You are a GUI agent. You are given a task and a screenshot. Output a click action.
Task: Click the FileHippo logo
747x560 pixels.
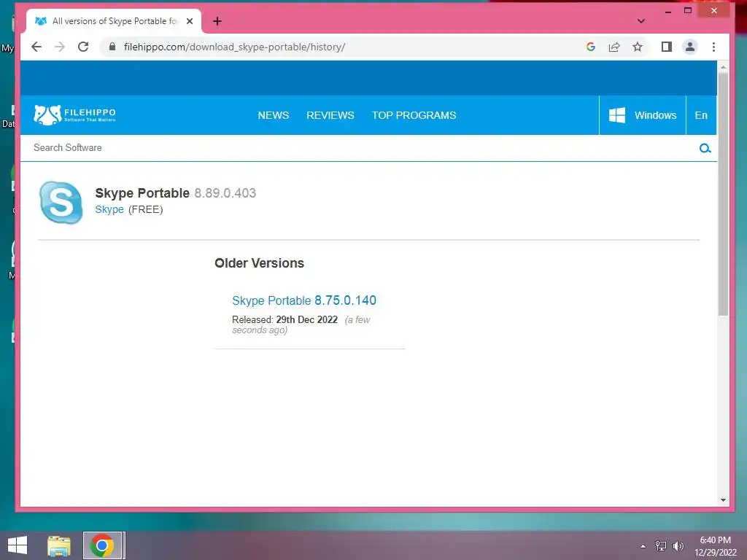[x=75, y=114]
